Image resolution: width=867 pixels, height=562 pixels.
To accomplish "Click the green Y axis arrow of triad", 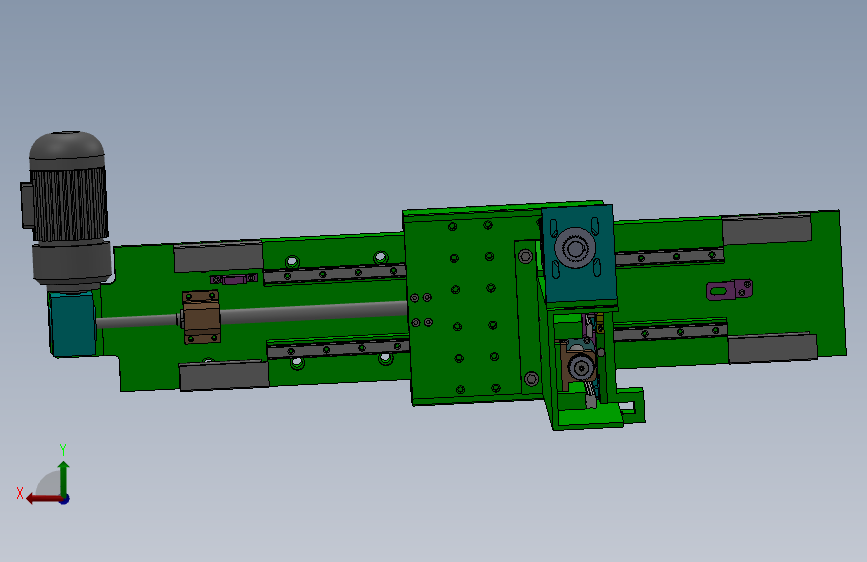I will point(64,479).
